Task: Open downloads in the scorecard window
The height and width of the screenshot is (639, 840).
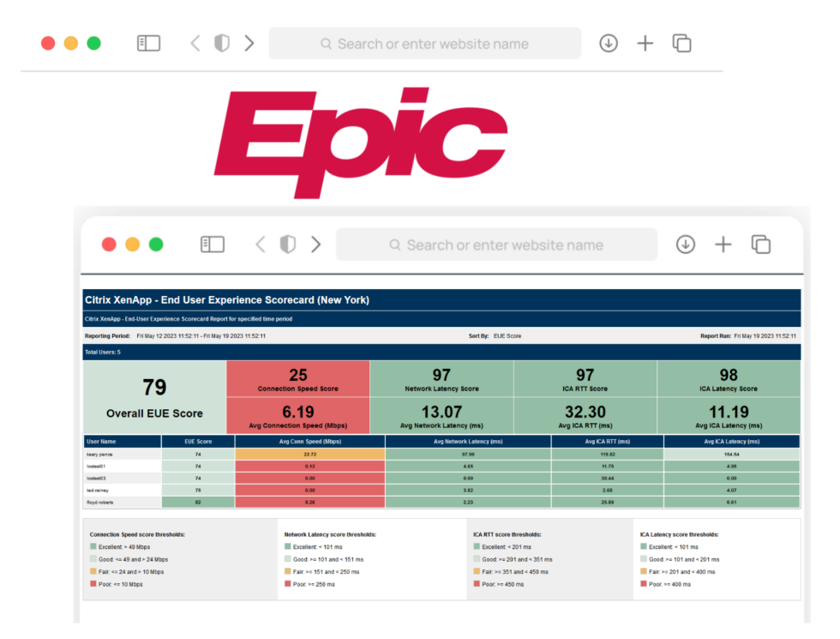Action: click(686, 244)
